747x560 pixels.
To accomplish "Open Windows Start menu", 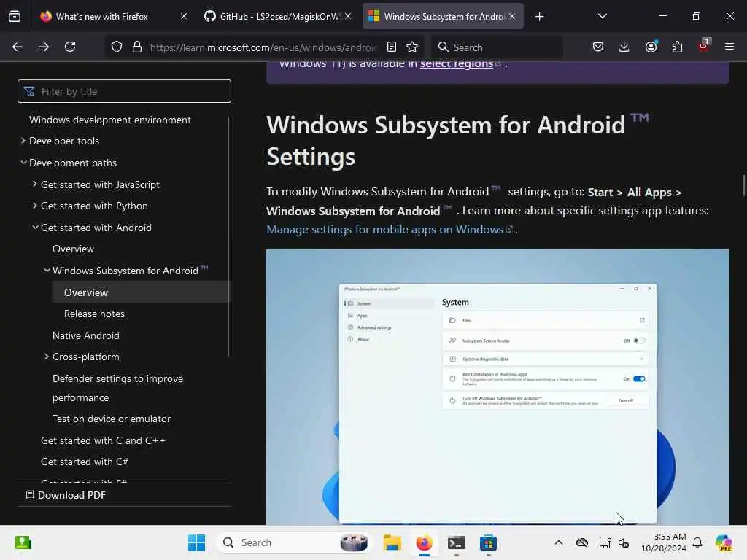I will [x=196, y=542].
